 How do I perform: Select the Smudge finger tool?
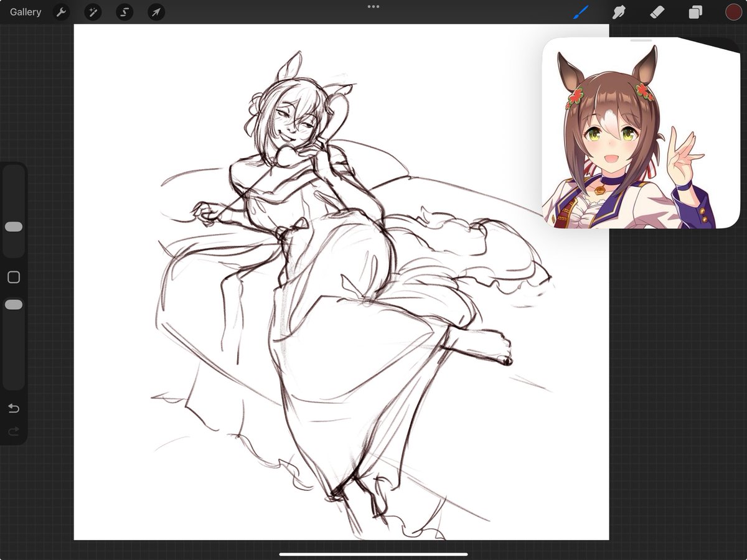pos(619,12)
